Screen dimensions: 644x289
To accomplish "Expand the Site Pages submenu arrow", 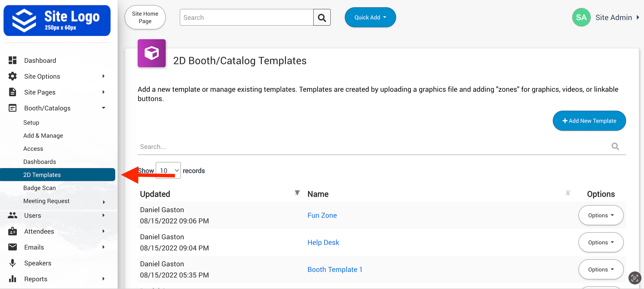I will click(x=103, y=92).
